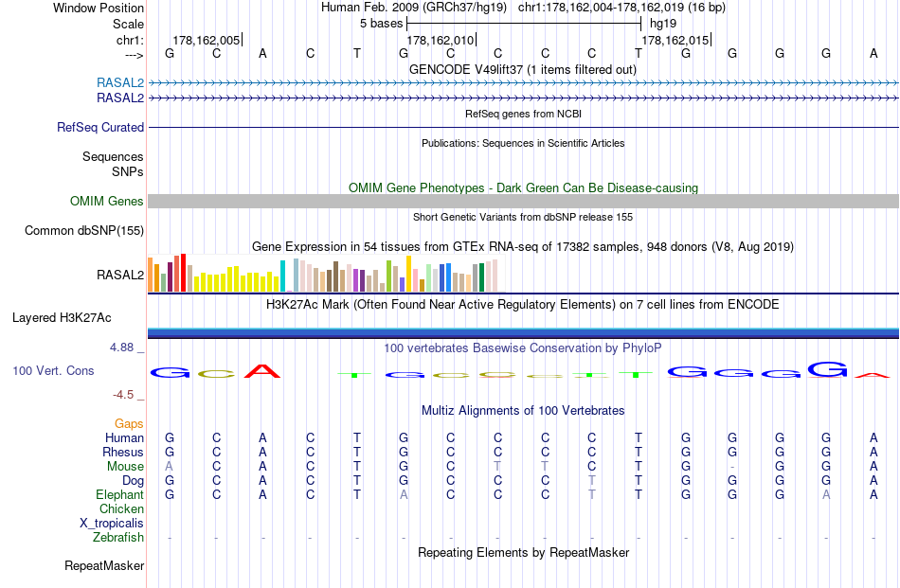This screenshot has width=900, height=588.
Task: Click the Repeating Elements by RepeatMasker title
Action: pyautogui.click(x=523, y=552)
